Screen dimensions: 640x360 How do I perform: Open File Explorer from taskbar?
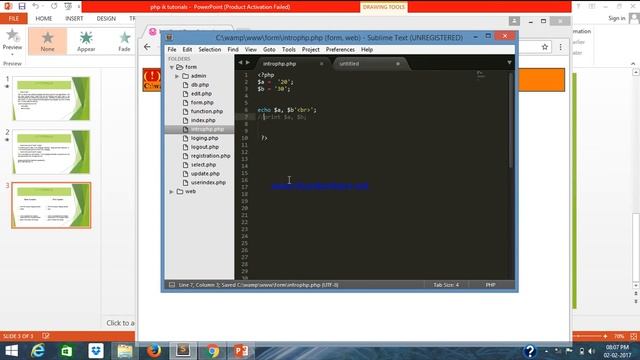click(x=125, y=351)
